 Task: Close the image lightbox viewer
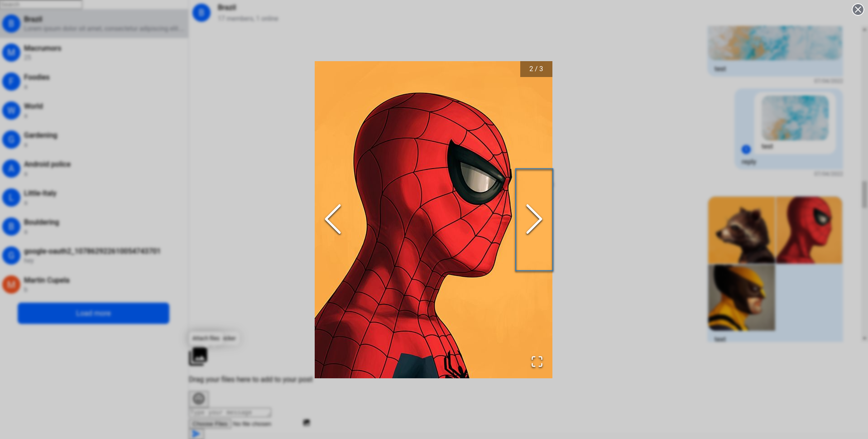click(x=858, y=10)
